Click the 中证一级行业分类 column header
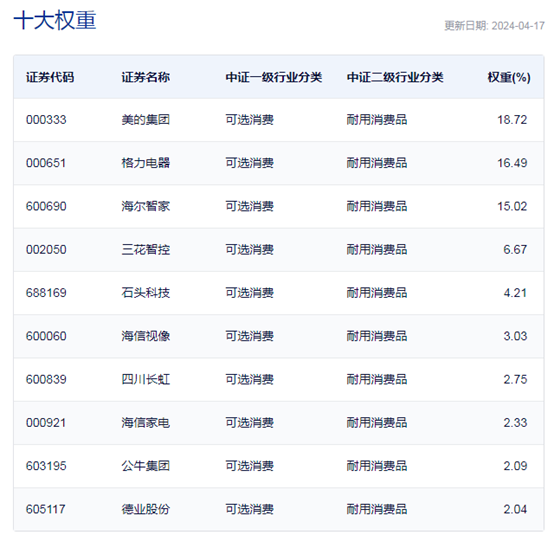 coord(274,77)
